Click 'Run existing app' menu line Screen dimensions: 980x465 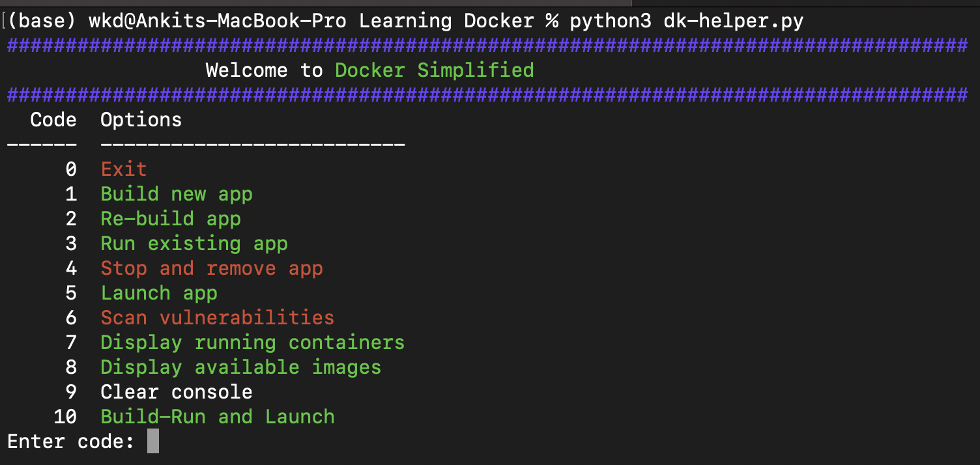click(194, 244)
